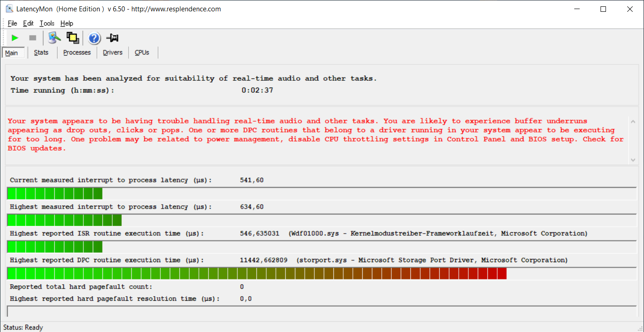Click 'Highest reported DPC routine execution time' label
This screenshot has height=332, width=644.
click(107, 260)
